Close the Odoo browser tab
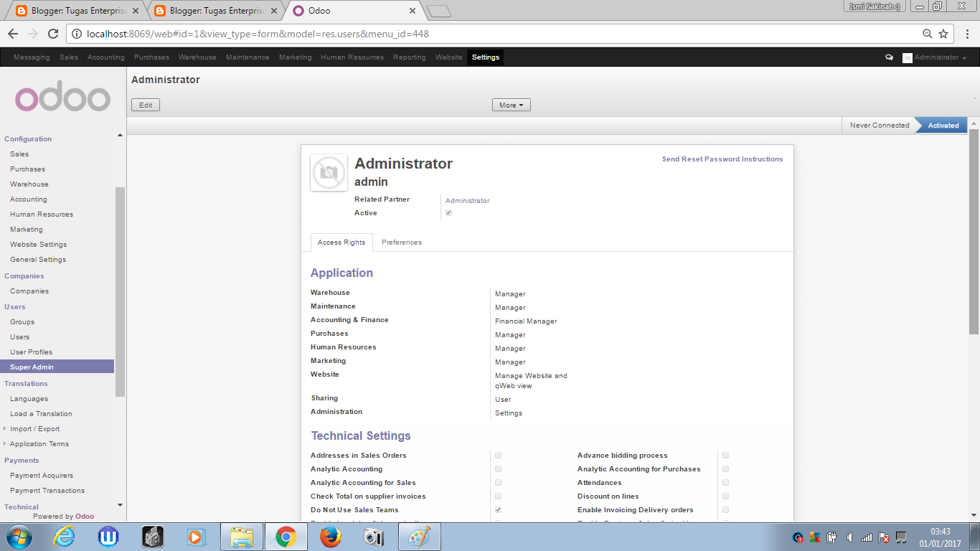 tap(413, 11)
